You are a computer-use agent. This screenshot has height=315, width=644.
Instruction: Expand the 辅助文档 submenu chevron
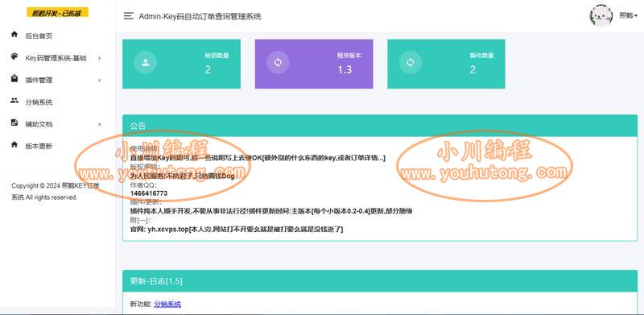[x=99, y=124]
